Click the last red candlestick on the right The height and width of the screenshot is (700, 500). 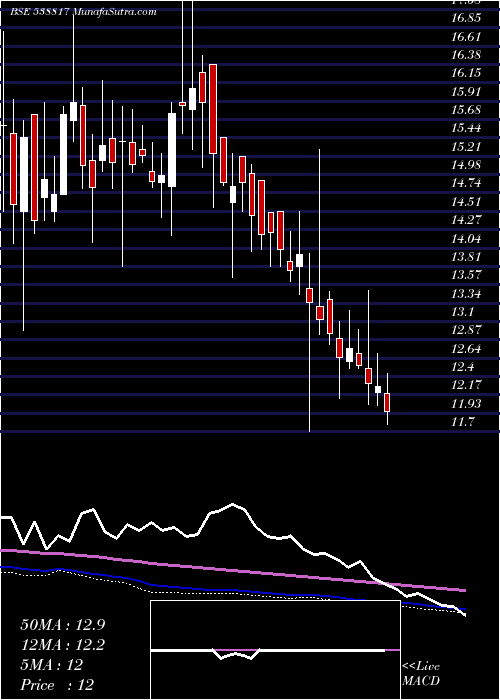tap(387, 402)
